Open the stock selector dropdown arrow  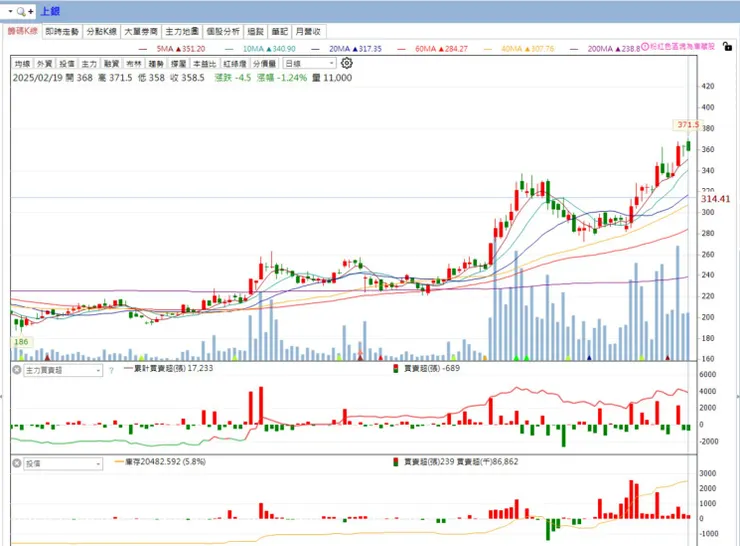click(x=10, y=11)
